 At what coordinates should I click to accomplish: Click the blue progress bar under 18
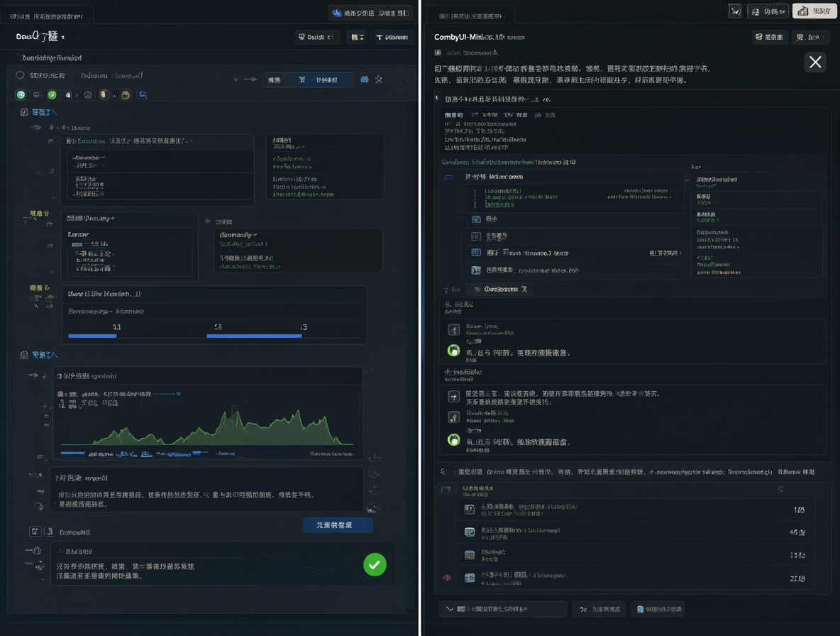(254, 336)
